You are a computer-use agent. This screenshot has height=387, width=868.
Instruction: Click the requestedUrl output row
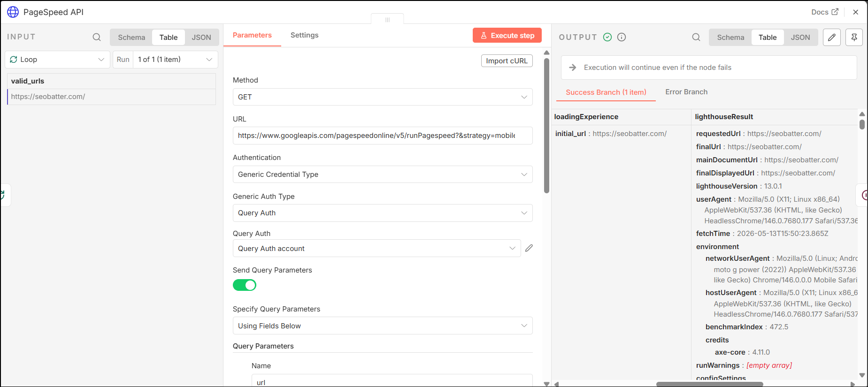759,134
